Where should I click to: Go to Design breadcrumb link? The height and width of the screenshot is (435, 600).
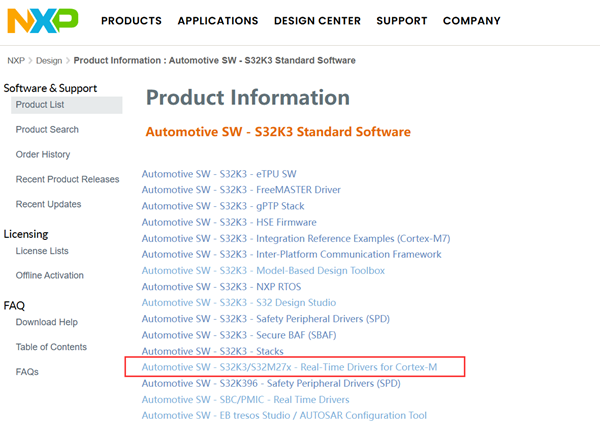[x=49, y=60]
